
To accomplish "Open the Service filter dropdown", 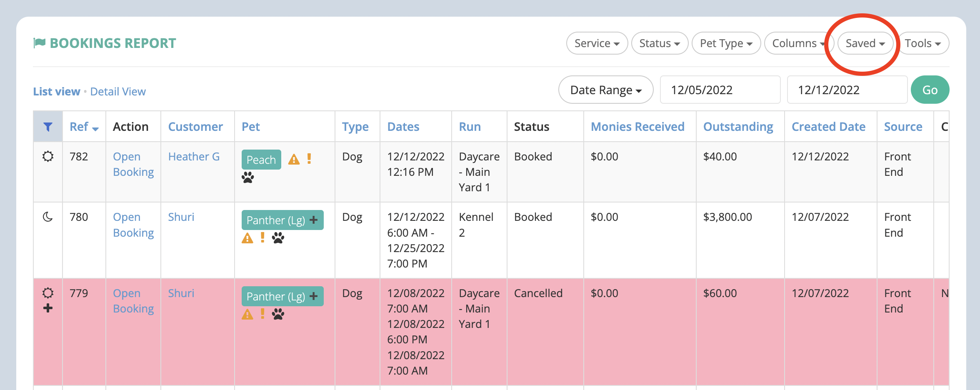I will (x=597, y=43).
